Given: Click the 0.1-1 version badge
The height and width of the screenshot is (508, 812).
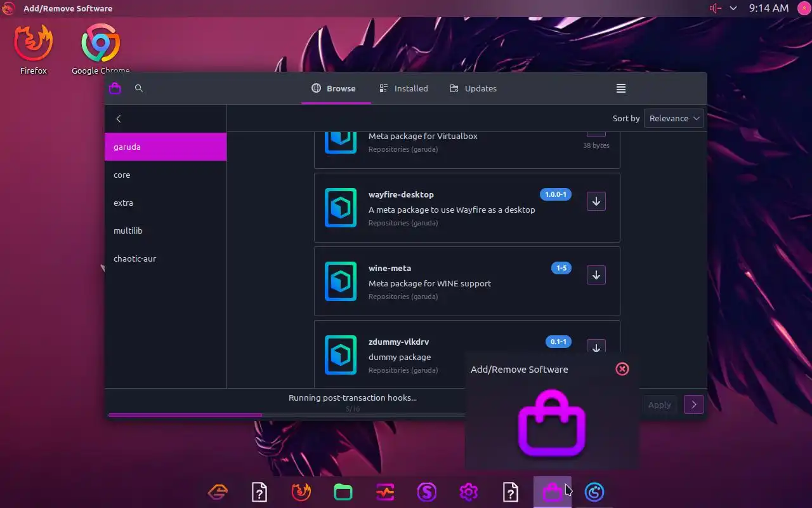Looking at the screenshot, I should pyautogui.click(x=558, y=342).
